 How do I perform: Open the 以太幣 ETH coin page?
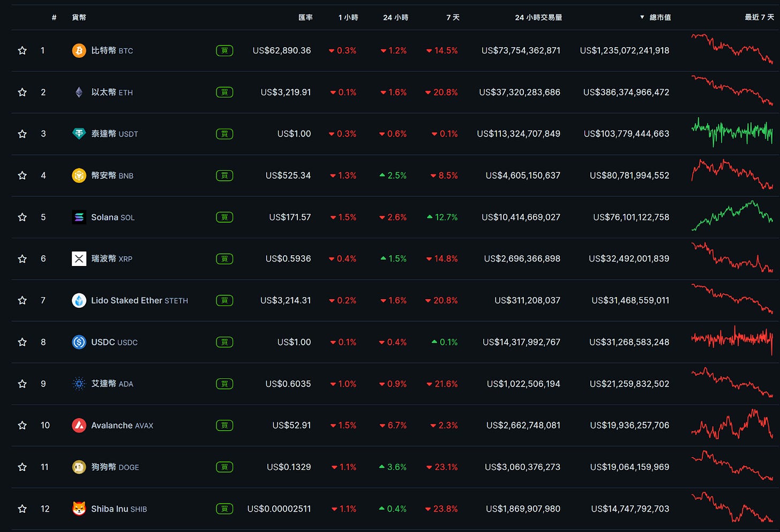coord(112,92)
